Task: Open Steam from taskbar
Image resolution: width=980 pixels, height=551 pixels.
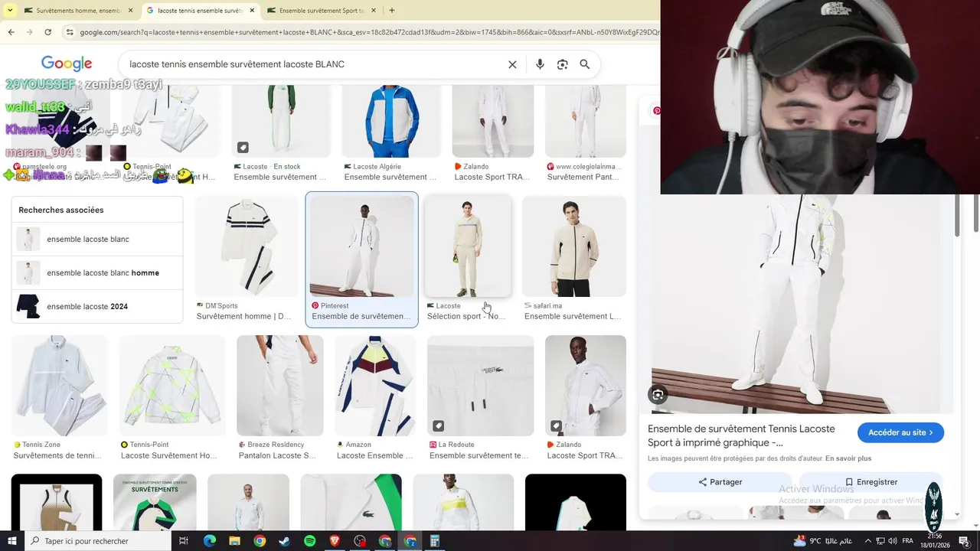Action: 285,541
